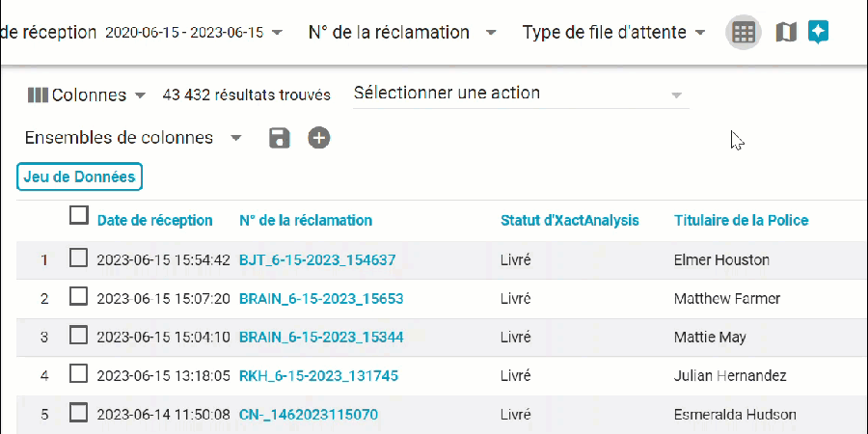Add a new column set
Image resolution: width=868 pixels, height=434 pixels.
click(x=319, y=138)
